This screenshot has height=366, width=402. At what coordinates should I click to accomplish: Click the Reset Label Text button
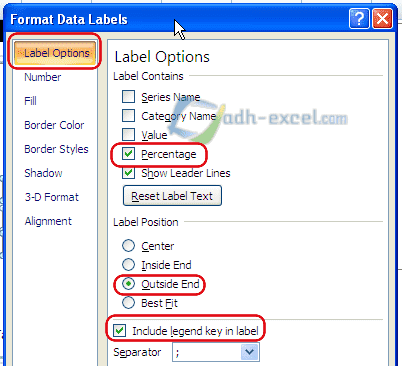172,196
